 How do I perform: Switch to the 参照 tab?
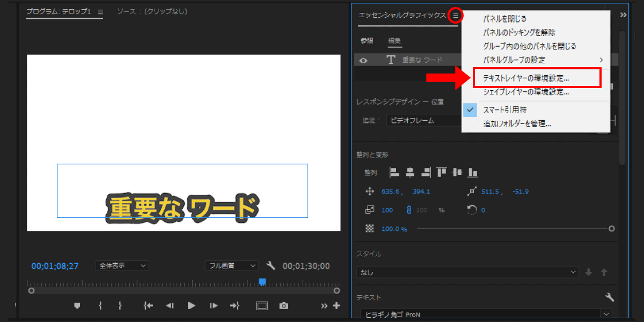[x=367, y=40]
